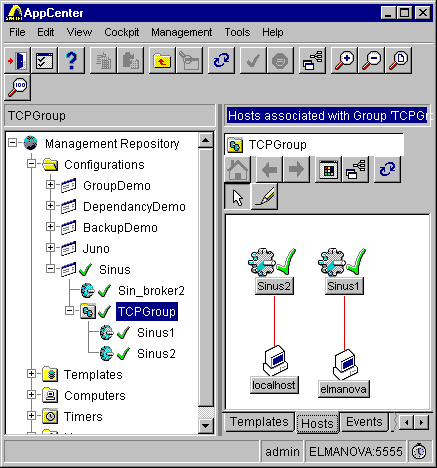437x468 pixels.
Task: Open the checklist options toolbar icon
Action: pyautogui.click(x=44, y=60)
